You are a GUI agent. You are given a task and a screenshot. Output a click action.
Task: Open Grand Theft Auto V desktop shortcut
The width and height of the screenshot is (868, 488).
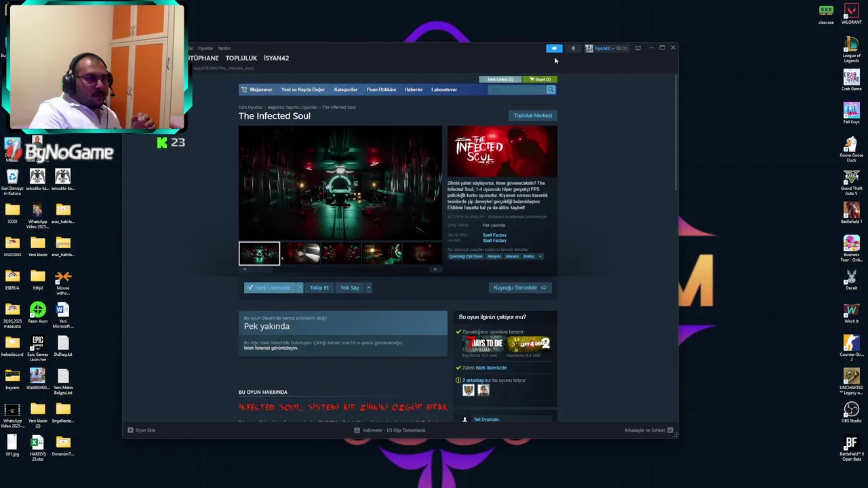click(852, 182)
